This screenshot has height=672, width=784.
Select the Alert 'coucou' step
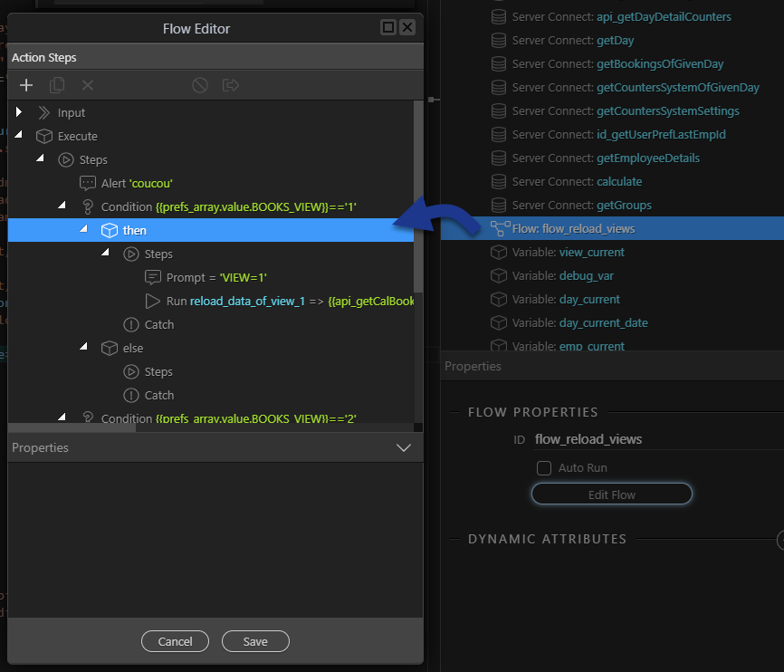[136, 183]
